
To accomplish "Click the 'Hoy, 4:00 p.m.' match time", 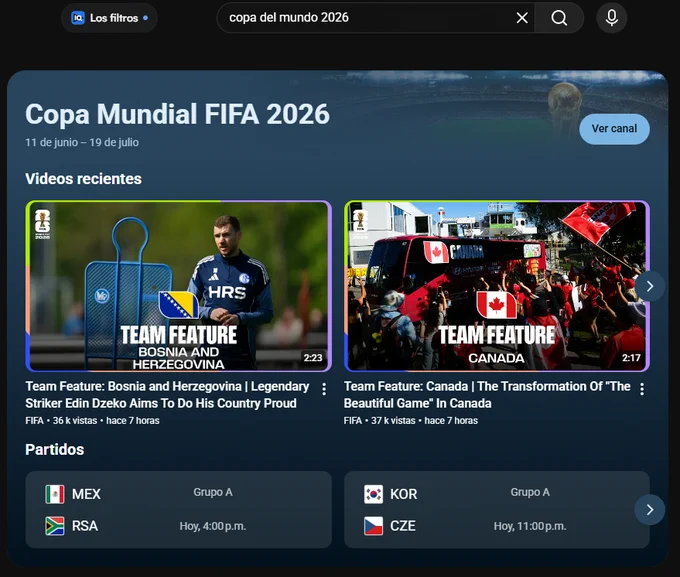I will pyautogui.click(x=212, y=526).
